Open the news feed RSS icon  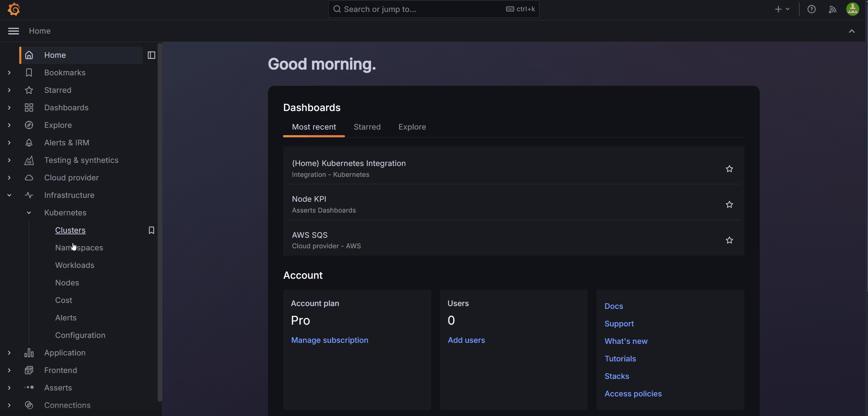point(832,9)
